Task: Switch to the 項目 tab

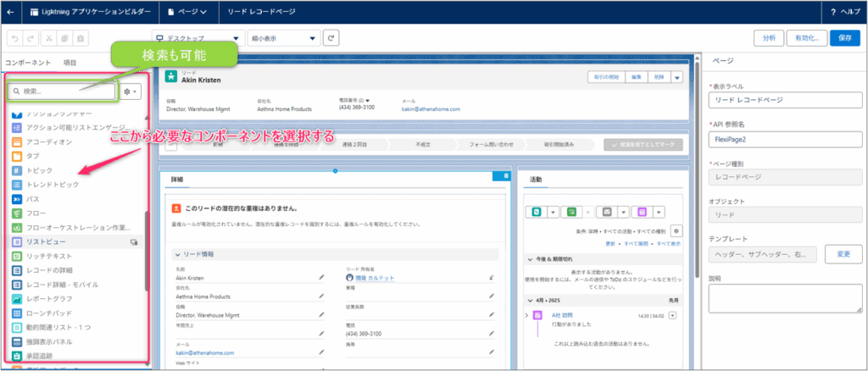Action: coord(70,63)
